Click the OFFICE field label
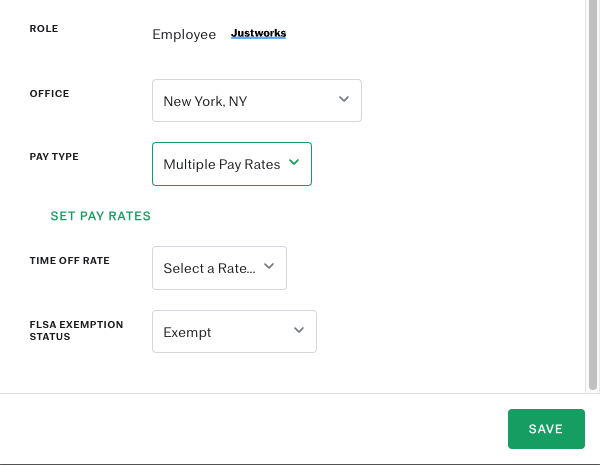 coord(49,94)
